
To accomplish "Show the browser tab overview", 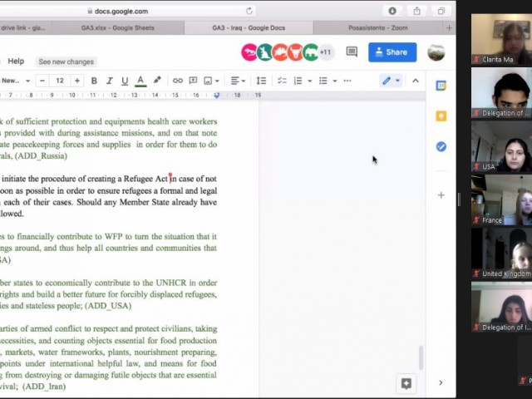I will (441, 11).
